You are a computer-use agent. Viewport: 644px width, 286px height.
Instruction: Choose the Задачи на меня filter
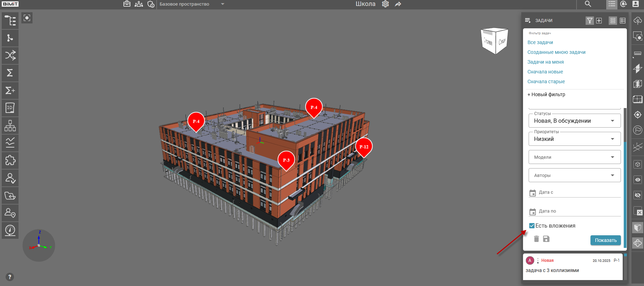pos(545,62)
